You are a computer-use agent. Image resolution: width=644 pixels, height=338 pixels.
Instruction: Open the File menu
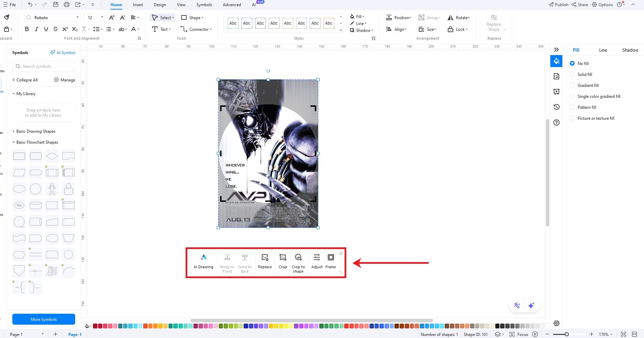click(10, 4)
